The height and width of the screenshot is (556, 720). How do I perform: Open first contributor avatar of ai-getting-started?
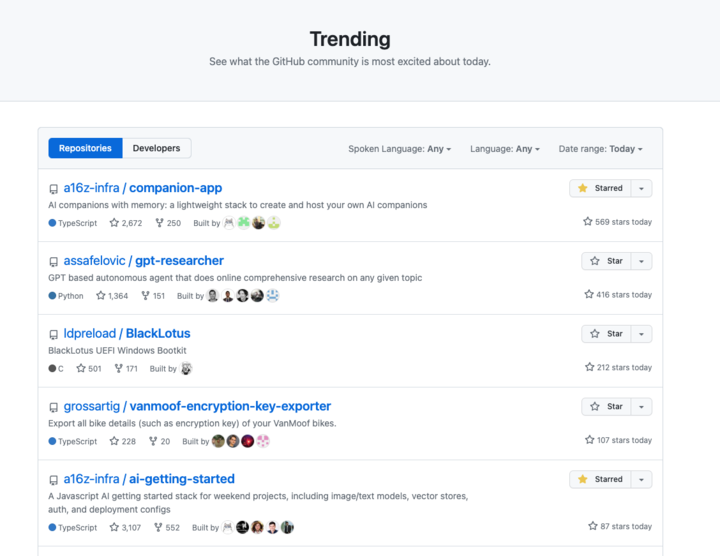(228, 528)
